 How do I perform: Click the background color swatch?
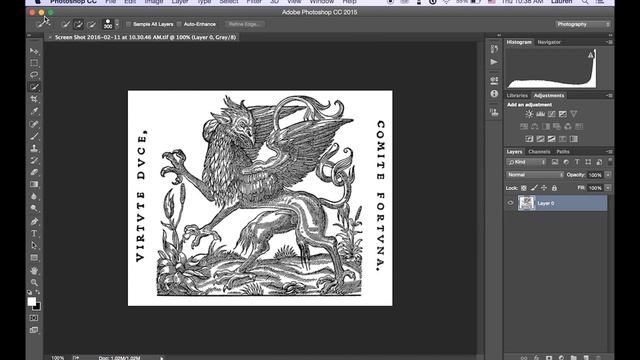coord(38,307)
